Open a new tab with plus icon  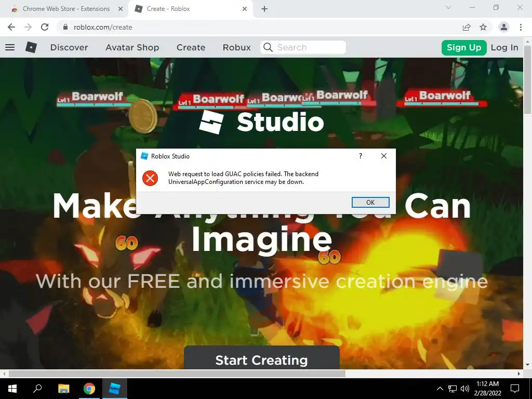coord(264,9)
